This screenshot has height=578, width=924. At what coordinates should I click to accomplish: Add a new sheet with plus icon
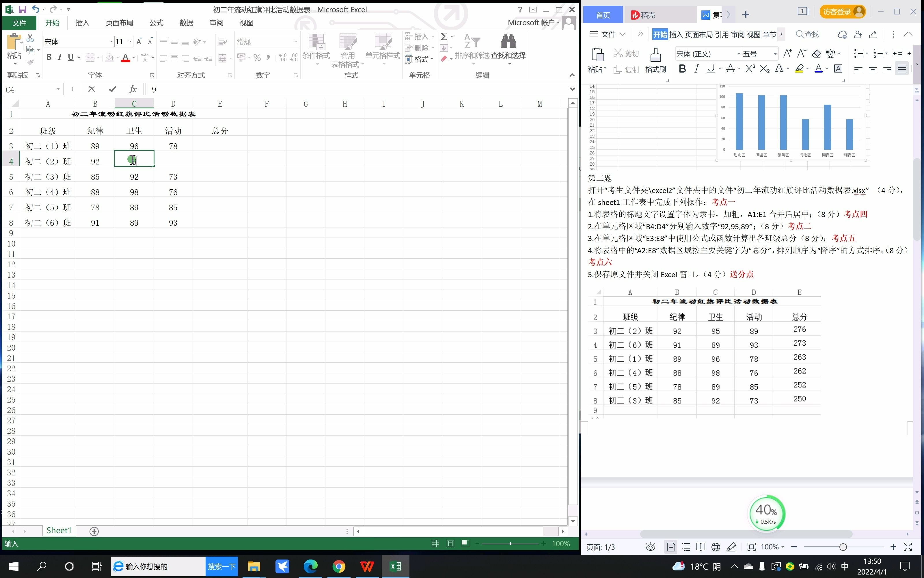(94, 531)
